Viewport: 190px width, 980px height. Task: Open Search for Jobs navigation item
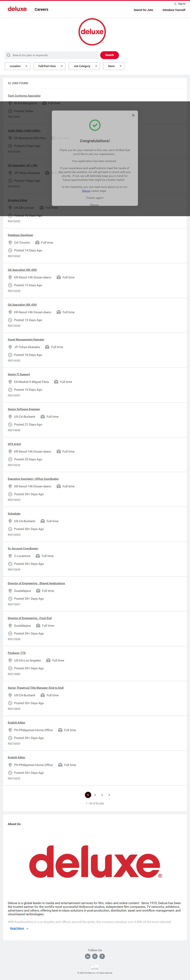(x=143, y=10)
